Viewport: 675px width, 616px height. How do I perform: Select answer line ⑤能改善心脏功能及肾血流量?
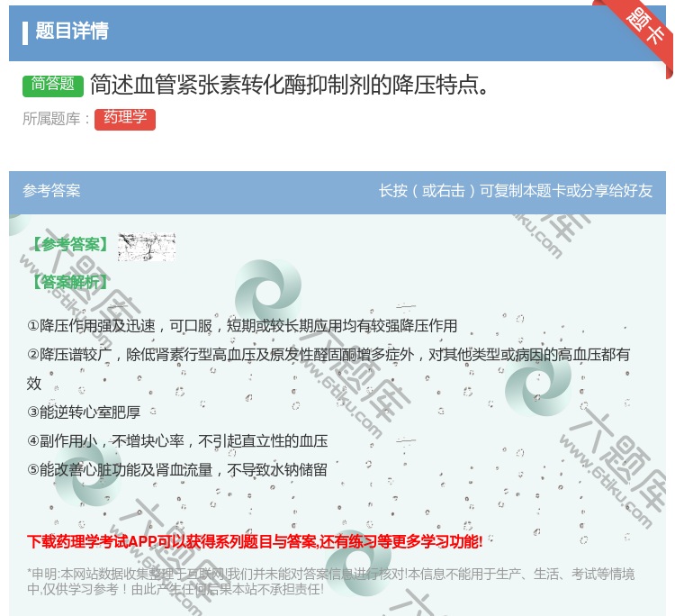coord(177,470)
